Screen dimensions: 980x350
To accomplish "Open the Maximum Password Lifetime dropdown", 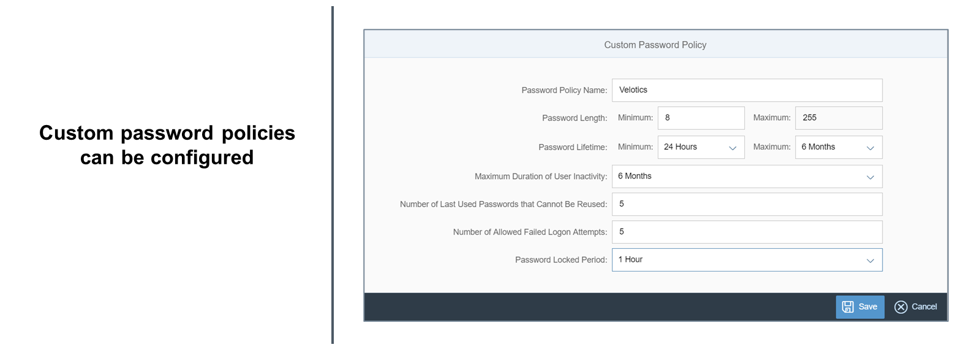I will pyautogui.click(x=839, y=147).
